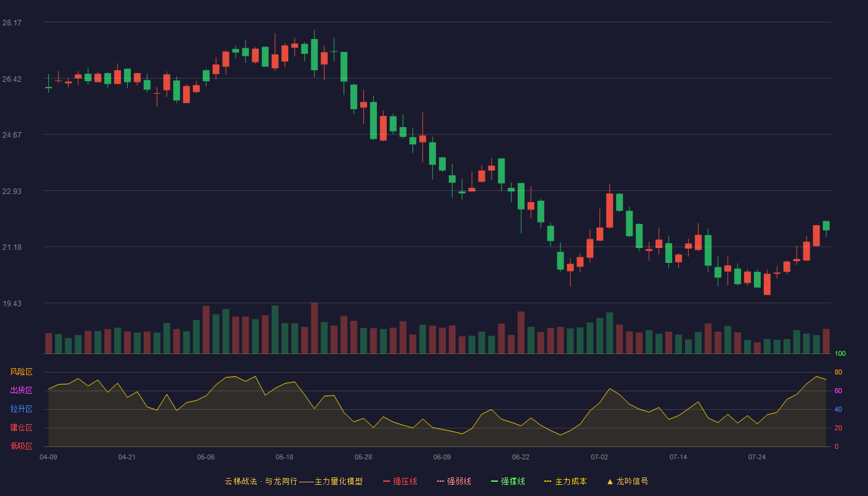The height and width of the screenshot is (496, 868).
Task: Toggle the 强弱线 legend series
Action: point(454,481)
